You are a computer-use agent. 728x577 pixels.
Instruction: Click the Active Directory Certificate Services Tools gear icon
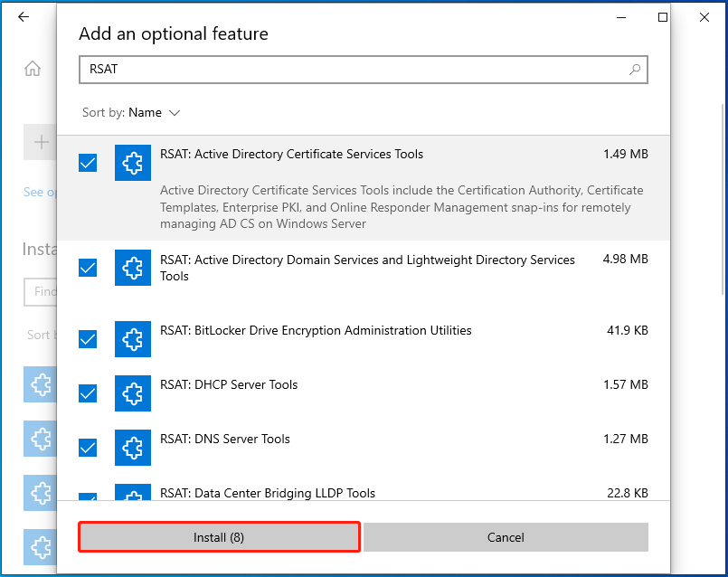tap(132, 163)
